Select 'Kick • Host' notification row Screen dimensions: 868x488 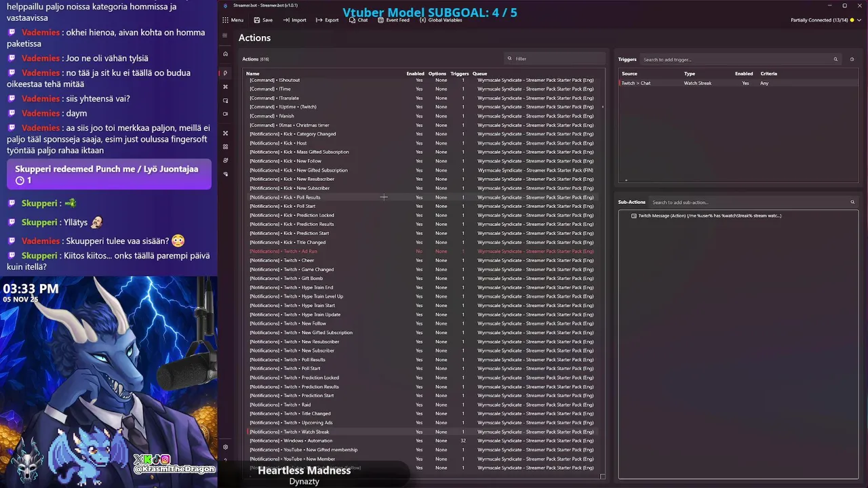click(422, 143)
